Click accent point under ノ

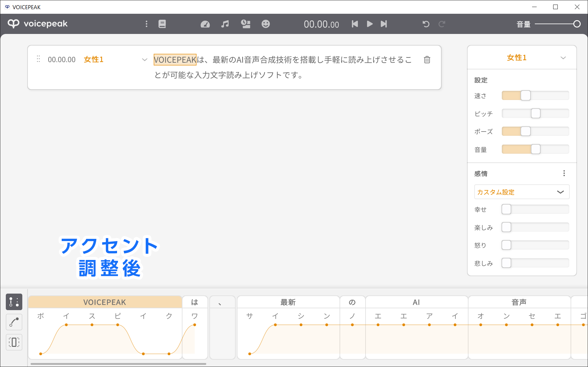click(x=352, y=325)
